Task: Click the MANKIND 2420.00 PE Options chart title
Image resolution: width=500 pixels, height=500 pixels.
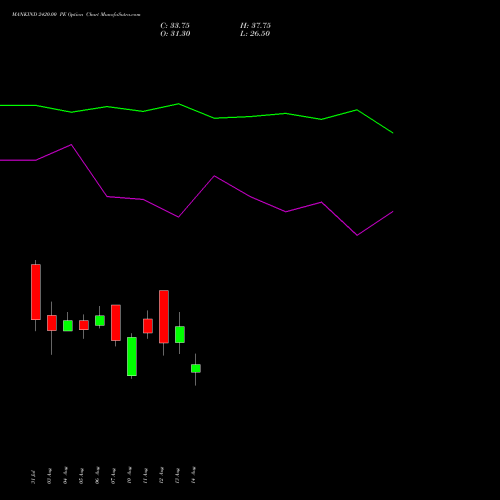Action: point(76,14)
